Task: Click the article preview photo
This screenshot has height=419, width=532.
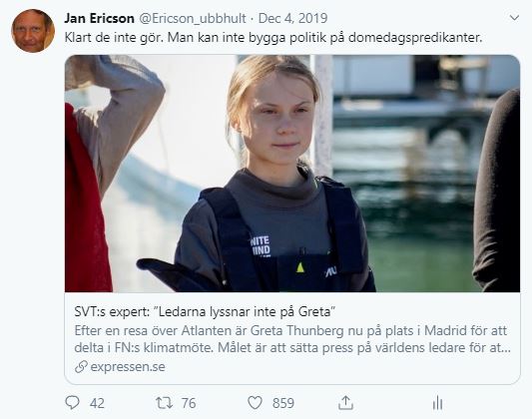Action: tap(292, 174)
